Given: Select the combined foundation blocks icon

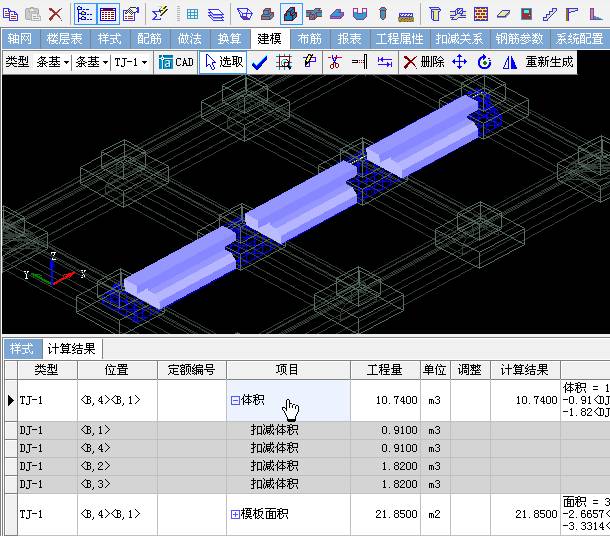Looking at the screenshot, I should tap(314, 14).
